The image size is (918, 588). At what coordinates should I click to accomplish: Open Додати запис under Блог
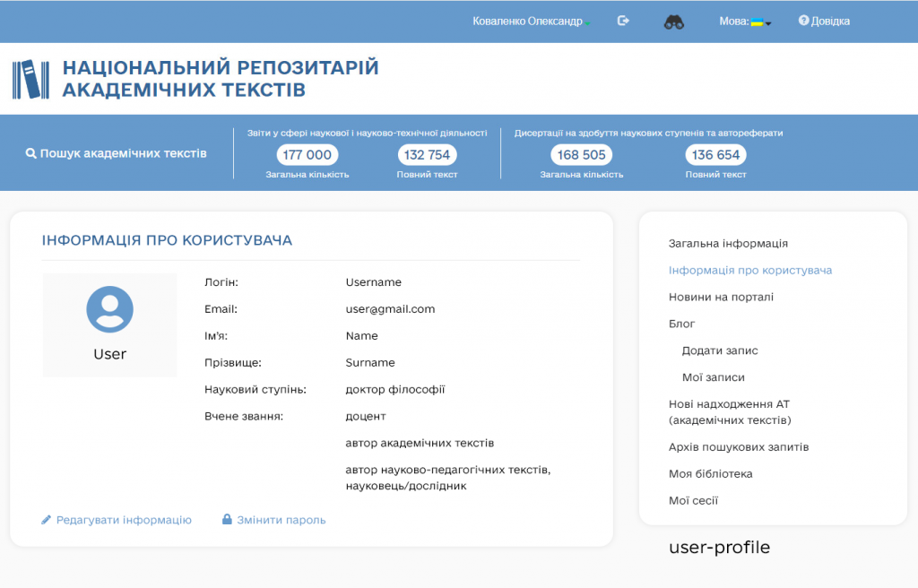point(720,351)
